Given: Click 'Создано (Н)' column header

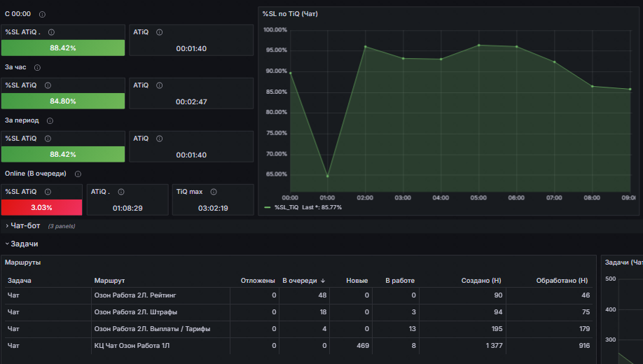Looking at the screenshot, I should coord(481,281).
